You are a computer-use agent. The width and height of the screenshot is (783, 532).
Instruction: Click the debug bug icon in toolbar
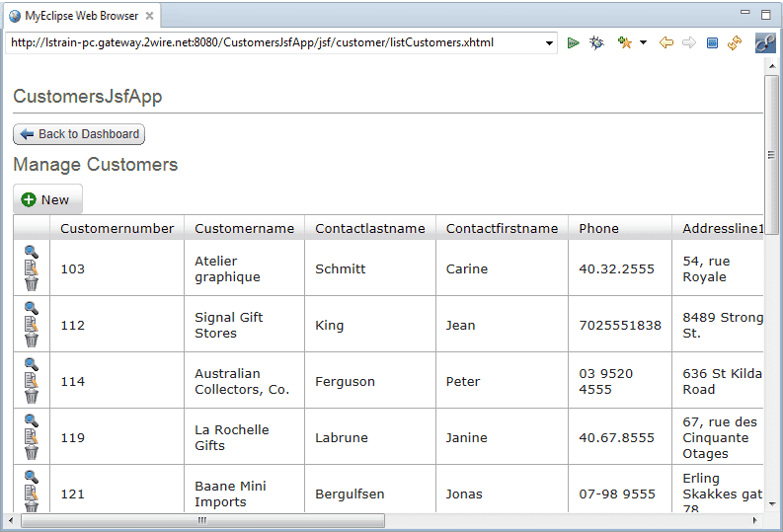click(596, 42)
